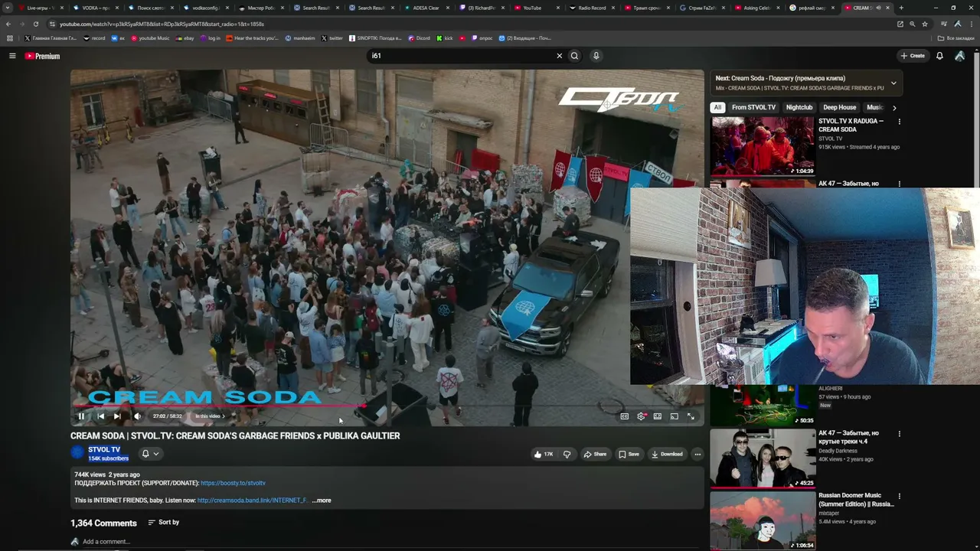The image size is (980, 551).
Task: Bookmark this page with the star
Action: pos(925,24)
